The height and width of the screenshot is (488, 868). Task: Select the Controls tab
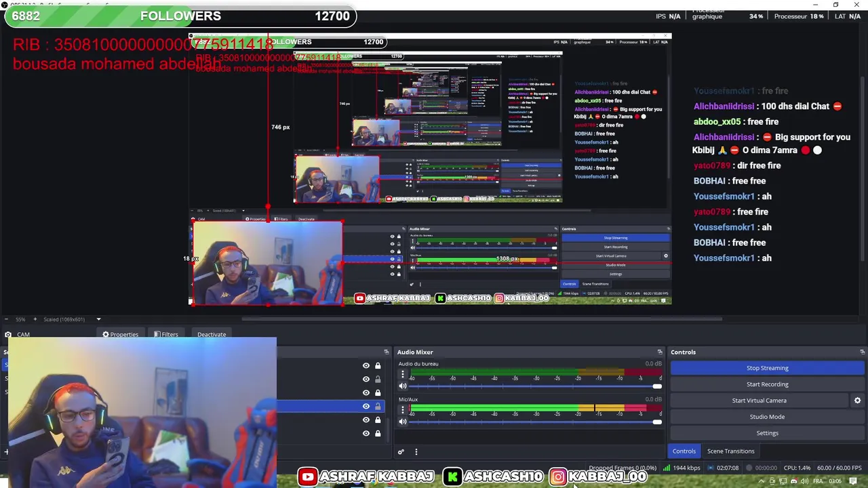coord(684,451)
